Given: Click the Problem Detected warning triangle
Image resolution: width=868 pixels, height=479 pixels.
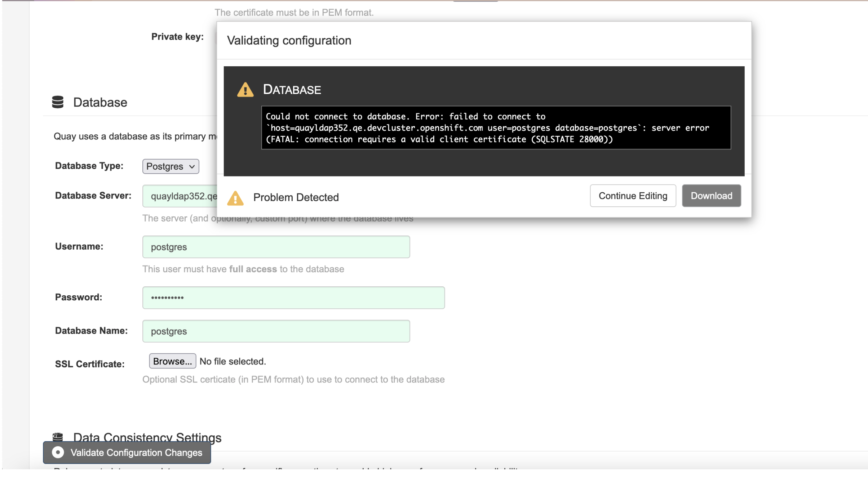Looking at the screenshot, I should tap(235, 198).
